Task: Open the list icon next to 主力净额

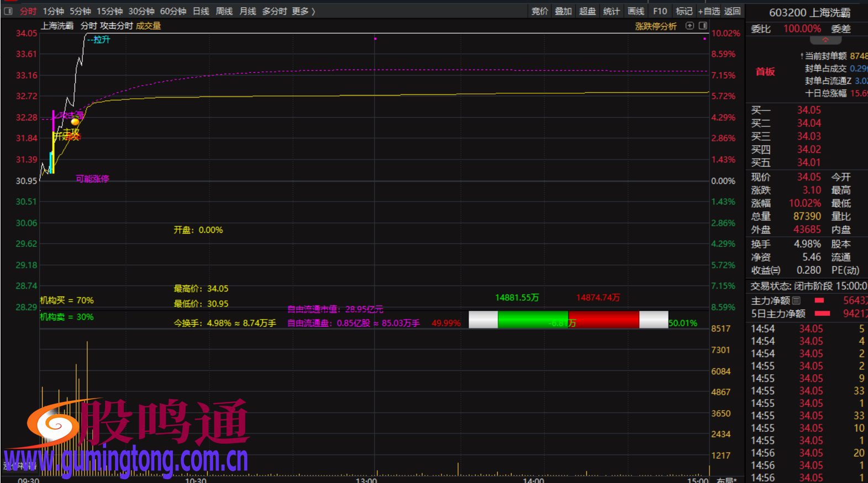Action: (x=796, y=300)
